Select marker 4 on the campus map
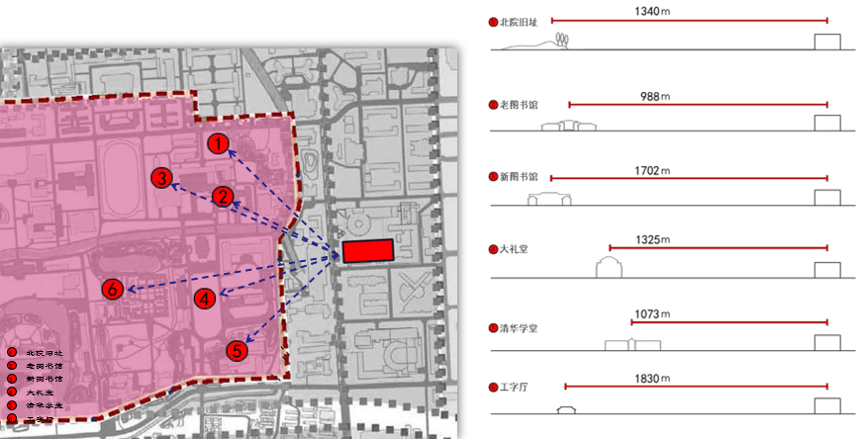 pyautogui.click(x=205, y=298)
